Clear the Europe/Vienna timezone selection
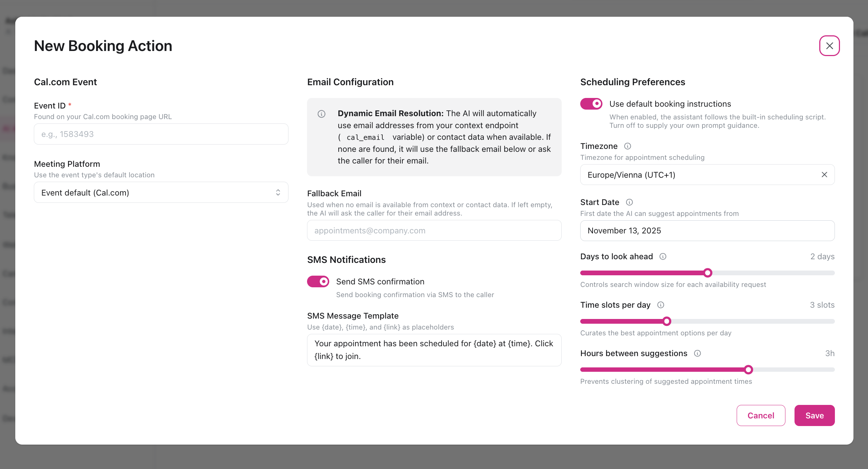The height and width of the screenshot is (469, 868). (x=824, y=175)
